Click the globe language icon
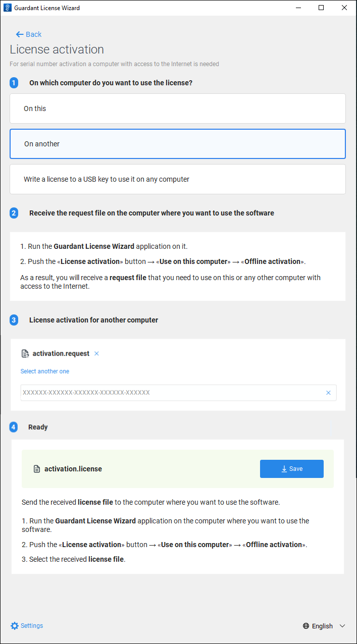Viewport: 357px width, 644px height. (x=306, y=626)
